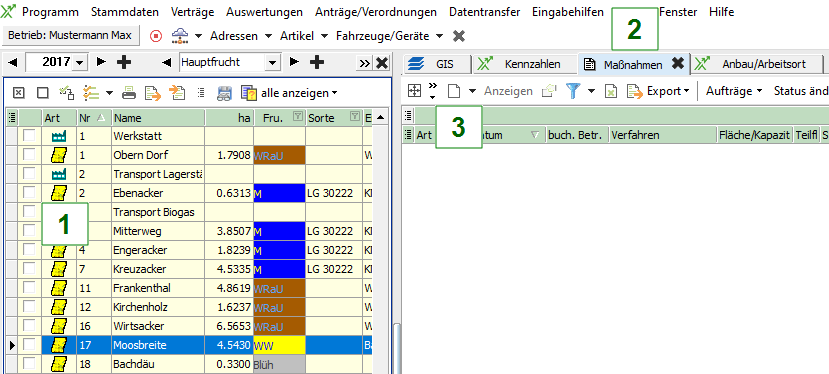Create new blank document in Maßnahmen
Image resolution: width=829 pixels, height=374 pixels.
(454, 91)
